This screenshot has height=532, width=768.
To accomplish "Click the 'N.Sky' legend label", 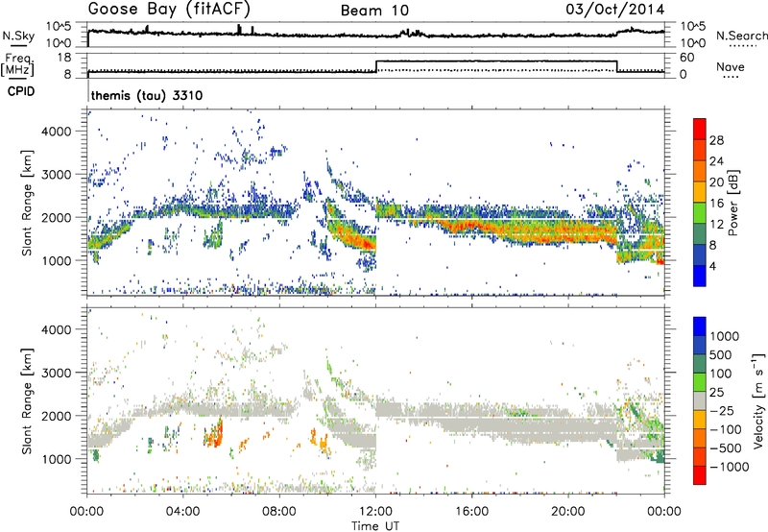I will click(x=18, y=36).
